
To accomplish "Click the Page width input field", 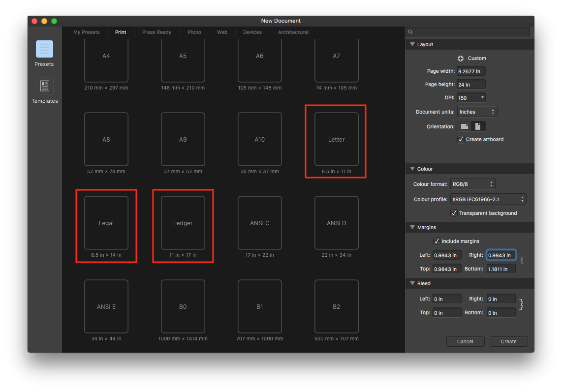I will tap(471, 71).
